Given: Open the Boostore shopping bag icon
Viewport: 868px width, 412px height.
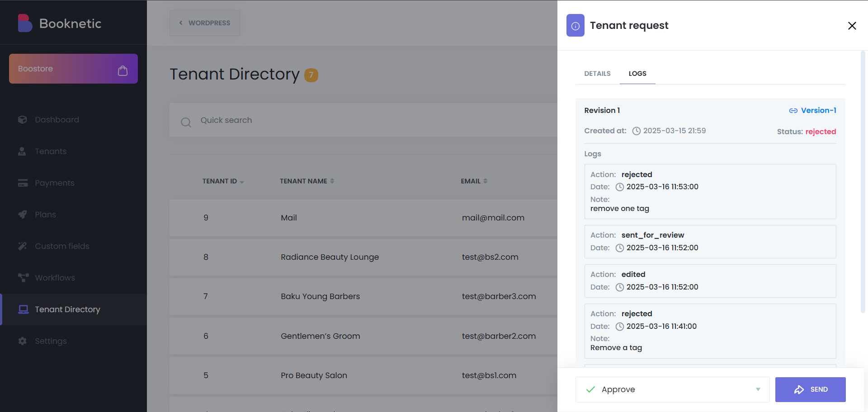Looking at the screenshot, I should (123, 70).
